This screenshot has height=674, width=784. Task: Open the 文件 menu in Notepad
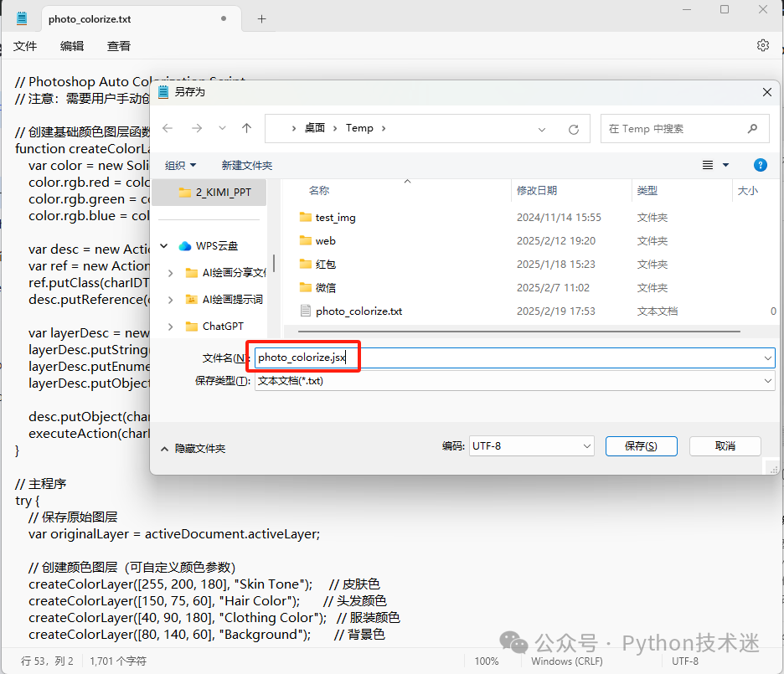25,46
